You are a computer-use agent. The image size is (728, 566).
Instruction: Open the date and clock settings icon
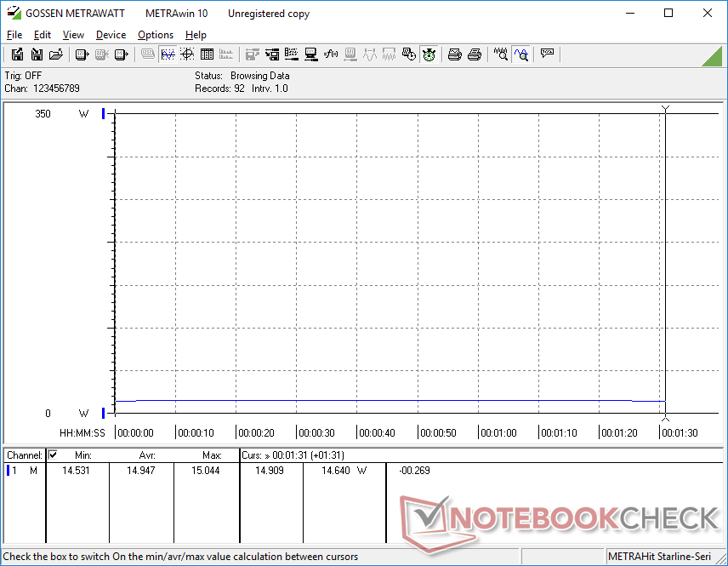(x=408, y=54)
